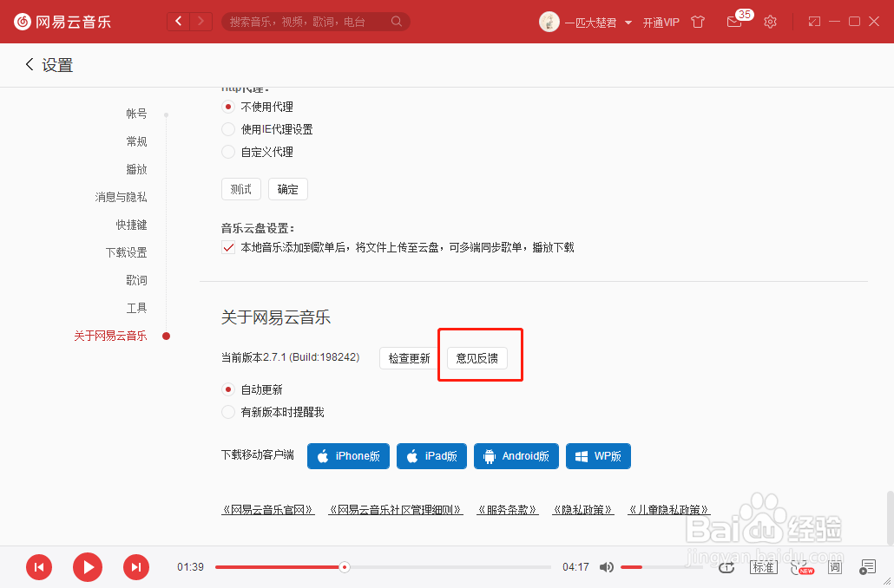
Task: Open 《网易云音乐社区管理细则》 link
Action: point(395,509)
